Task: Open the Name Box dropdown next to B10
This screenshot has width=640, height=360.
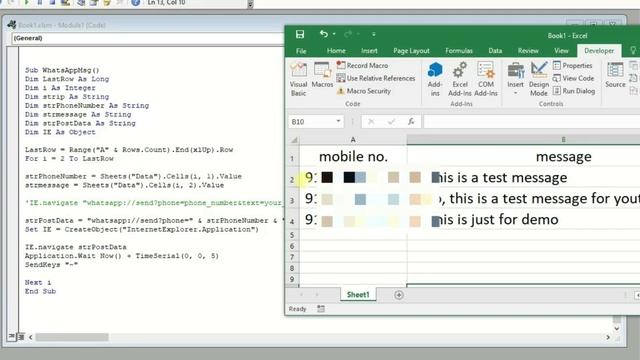Action: (338, 121)
